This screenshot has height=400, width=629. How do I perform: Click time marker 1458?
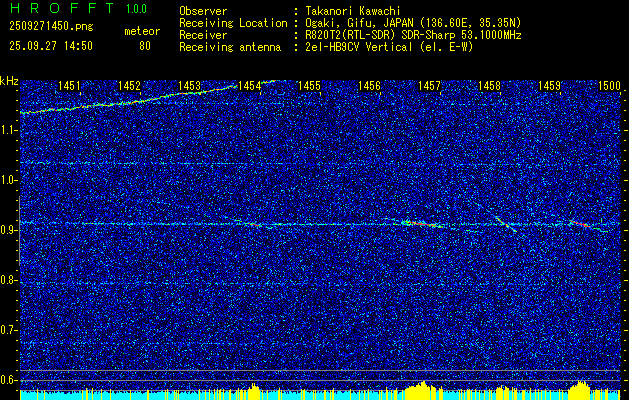click(x=489, y=85)
